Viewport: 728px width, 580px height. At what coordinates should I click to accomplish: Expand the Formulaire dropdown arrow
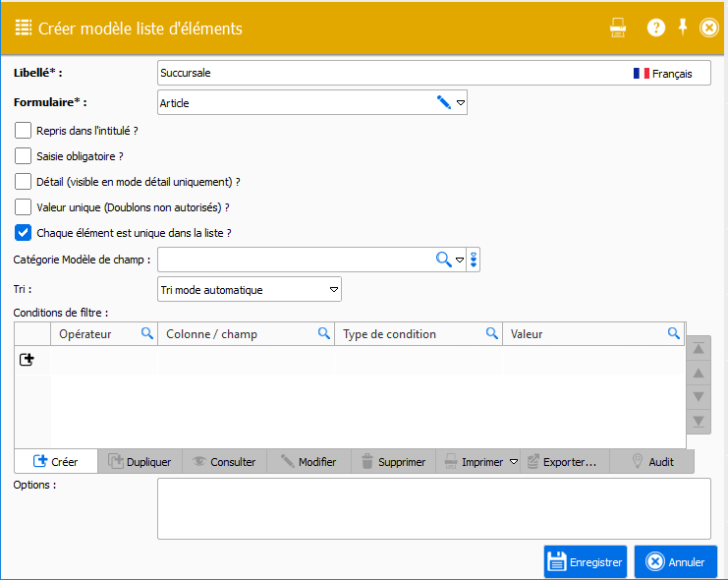(x=460, y=102)
